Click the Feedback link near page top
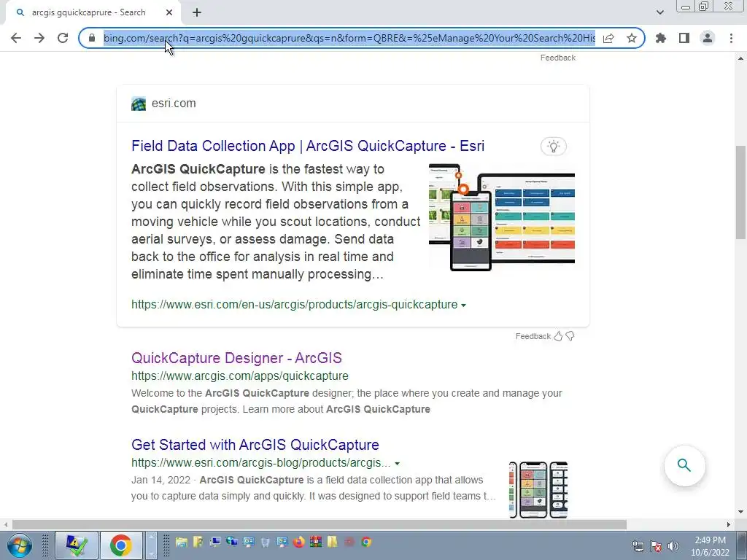The image size is (747, 560). (x=557, y=58)
